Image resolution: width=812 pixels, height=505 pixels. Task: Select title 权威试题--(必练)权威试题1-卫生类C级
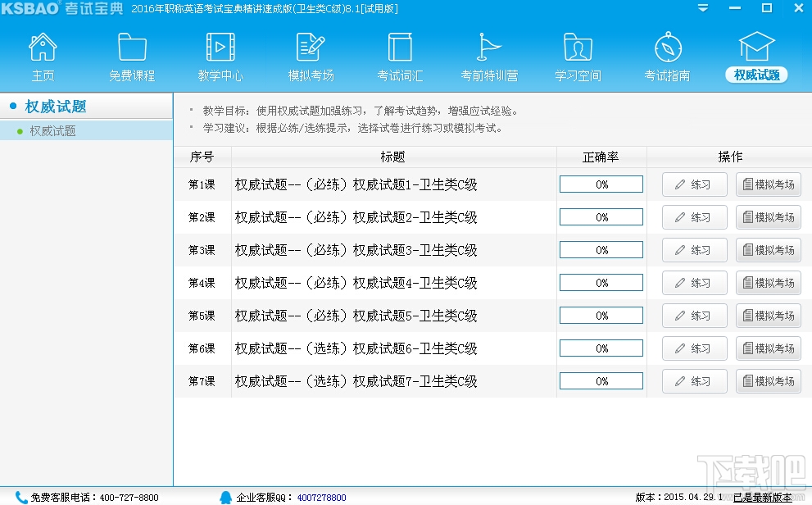tap(356, 184)
